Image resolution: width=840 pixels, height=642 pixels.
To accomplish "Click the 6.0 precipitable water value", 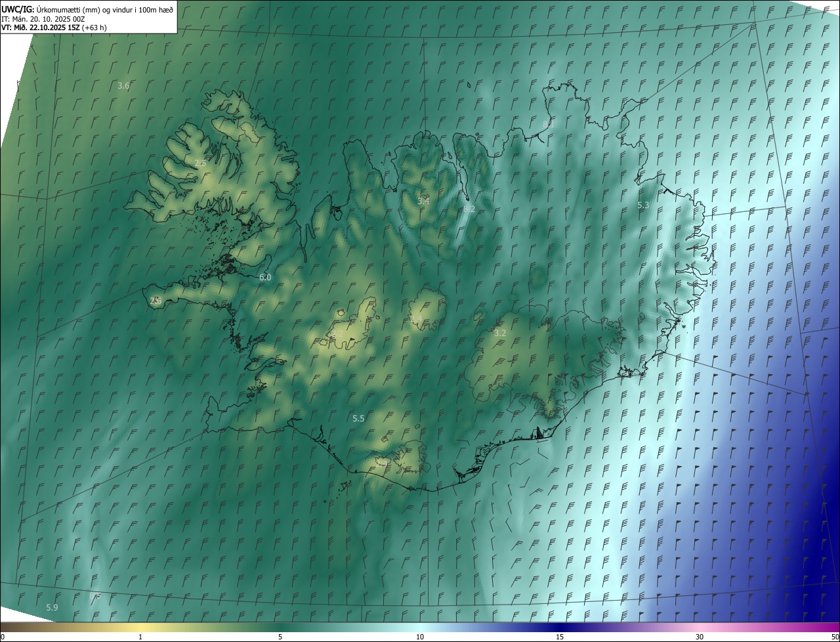I will [265, 278].
